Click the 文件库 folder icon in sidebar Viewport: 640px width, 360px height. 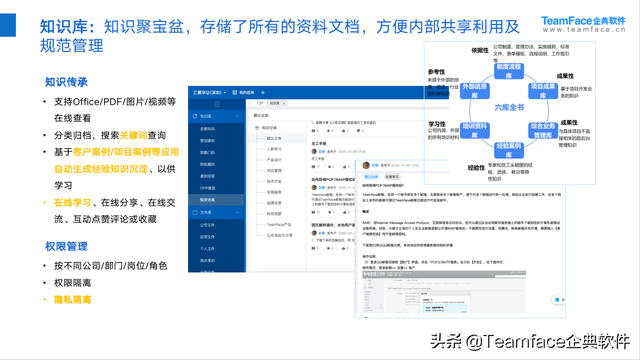(195, 212)
